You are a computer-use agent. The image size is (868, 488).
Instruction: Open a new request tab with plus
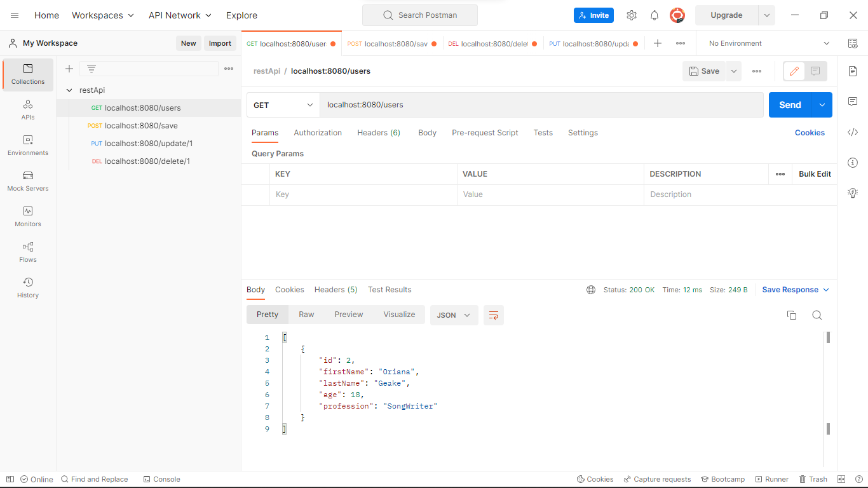658,43
